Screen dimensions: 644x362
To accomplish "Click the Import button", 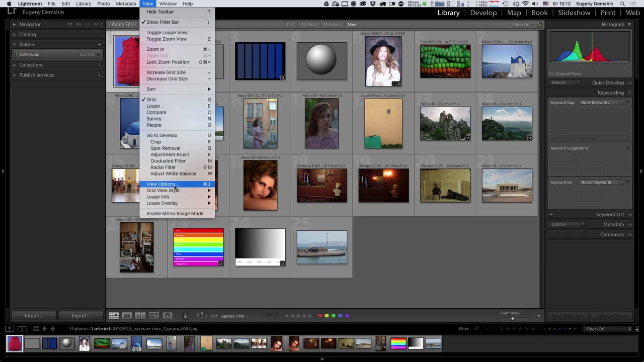I will click(34, 316).
